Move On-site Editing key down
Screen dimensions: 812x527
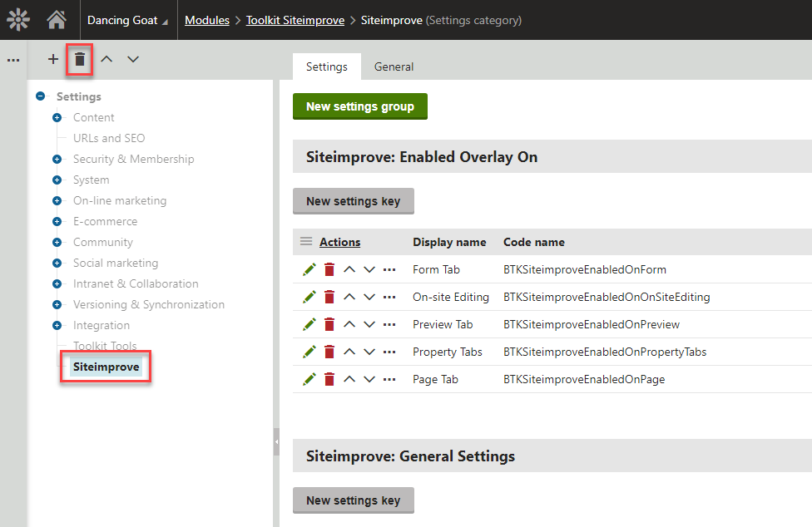click(x=369, y=297)
